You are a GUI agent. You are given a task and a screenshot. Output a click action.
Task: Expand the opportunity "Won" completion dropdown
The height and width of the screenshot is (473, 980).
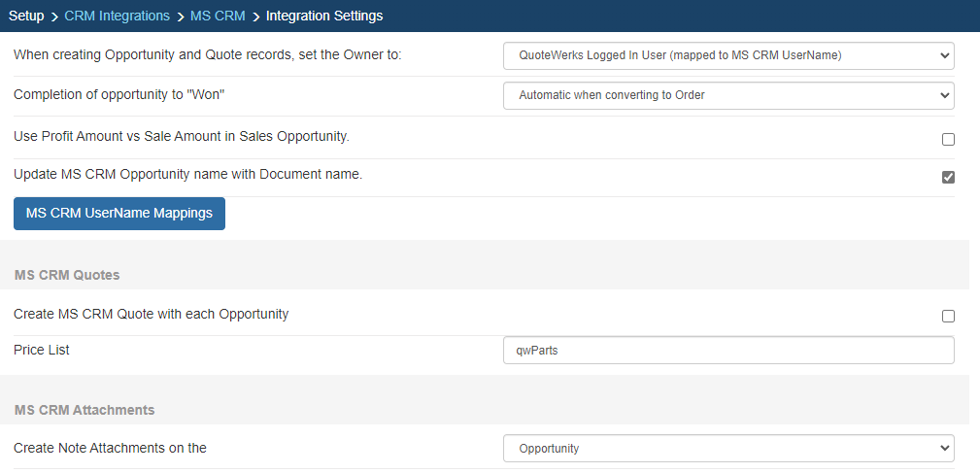click(728, 95)
